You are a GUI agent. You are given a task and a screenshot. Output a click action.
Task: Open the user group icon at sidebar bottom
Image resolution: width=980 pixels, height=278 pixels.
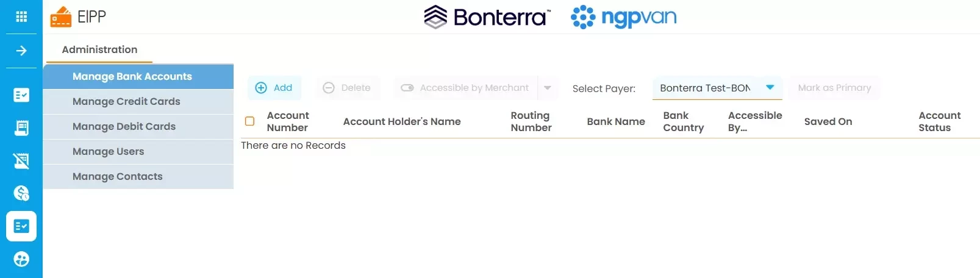click(x=21, y=259)
